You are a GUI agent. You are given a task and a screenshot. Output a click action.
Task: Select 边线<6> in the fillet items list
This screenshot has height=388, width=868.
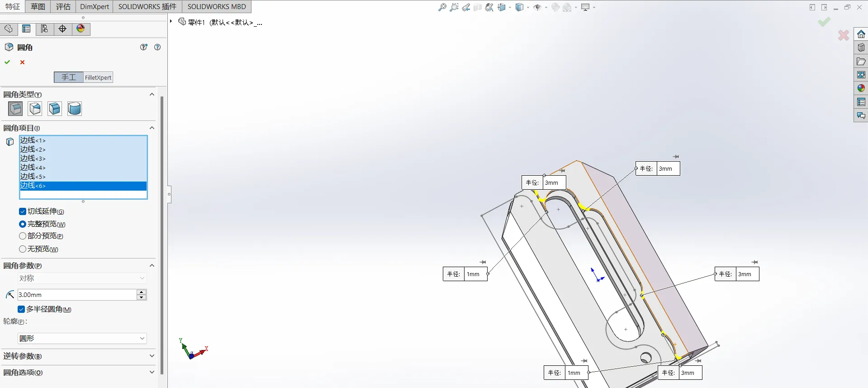(x=83, y=186)
